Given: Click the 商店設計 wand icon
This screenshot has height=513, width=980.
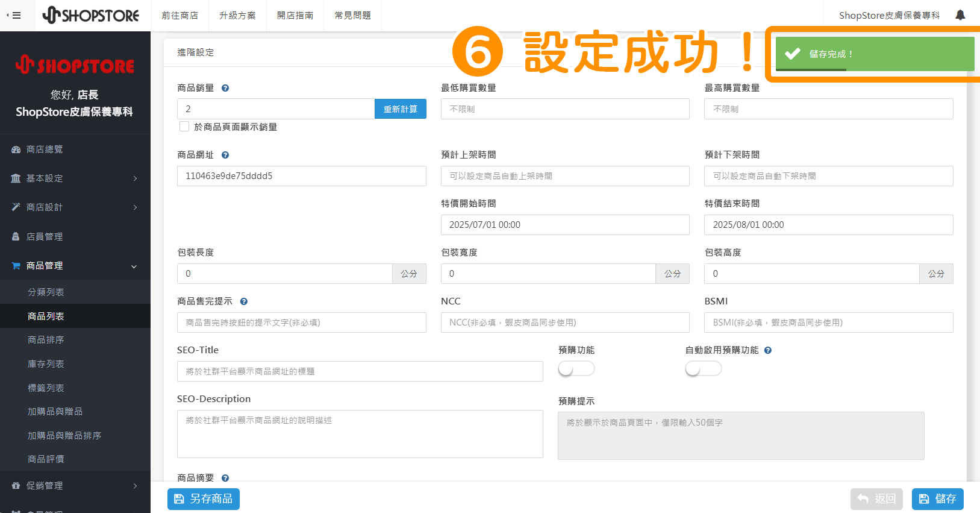Looking at the screenshot, I should pos(16,207).
